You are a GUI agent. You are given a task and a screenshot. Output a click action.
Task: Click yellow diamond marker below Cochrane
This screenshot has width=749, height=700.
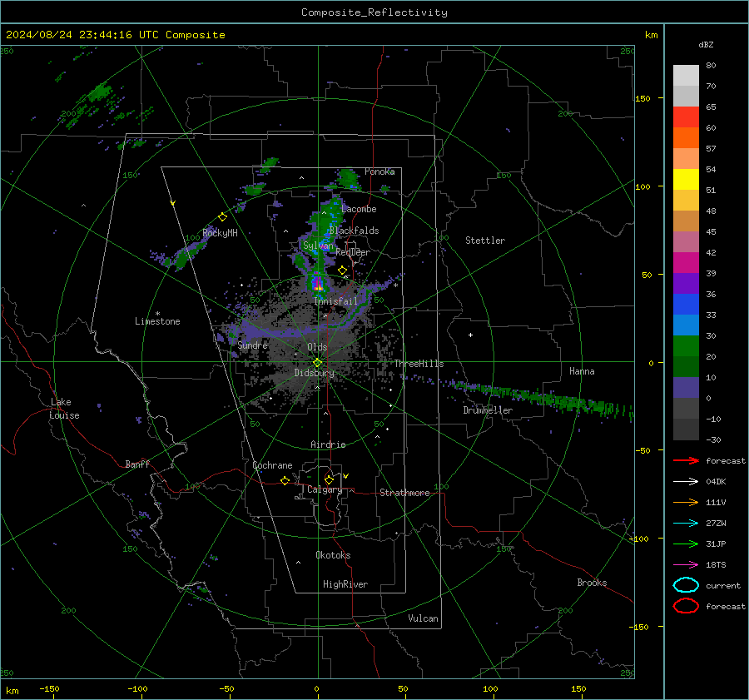click(x=285, y=480)
